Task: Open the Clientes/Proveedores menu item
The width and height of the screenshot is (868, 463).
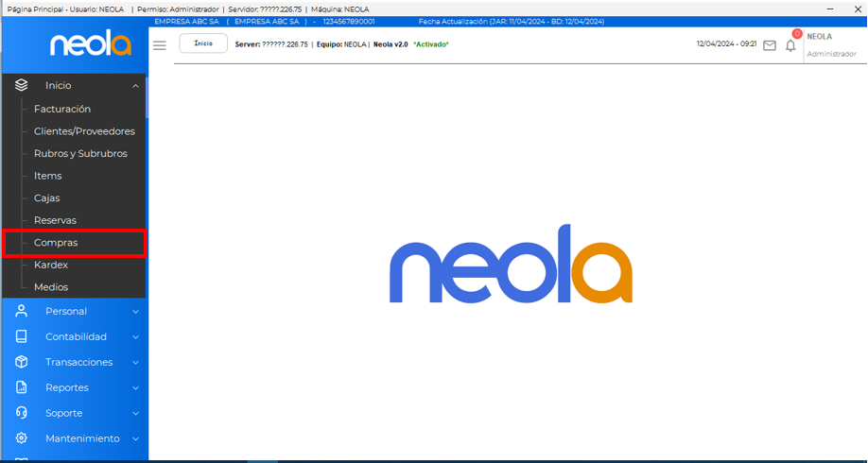Action: click(x=84, y=131)
